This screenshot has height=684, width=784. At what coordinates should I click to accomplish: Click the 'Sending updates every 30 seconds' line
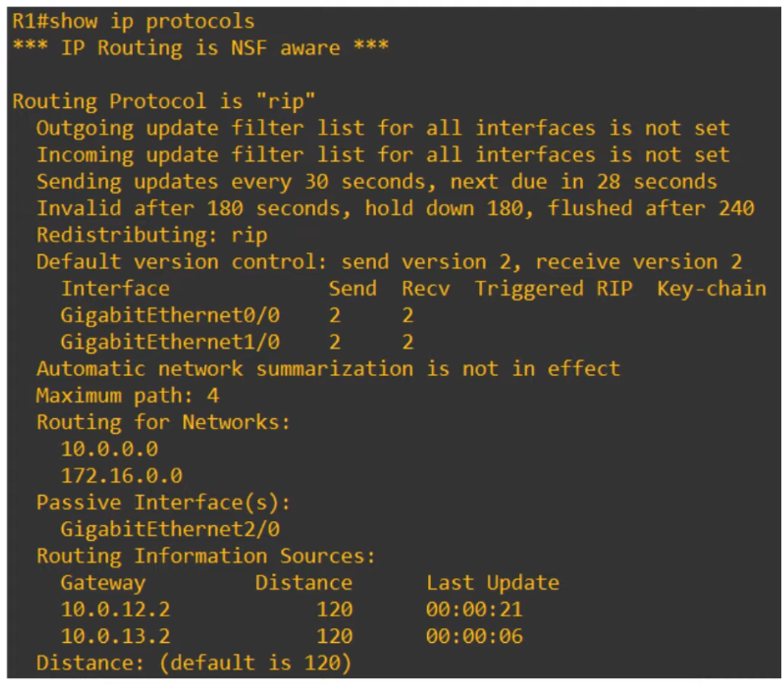tap(376, 182)
